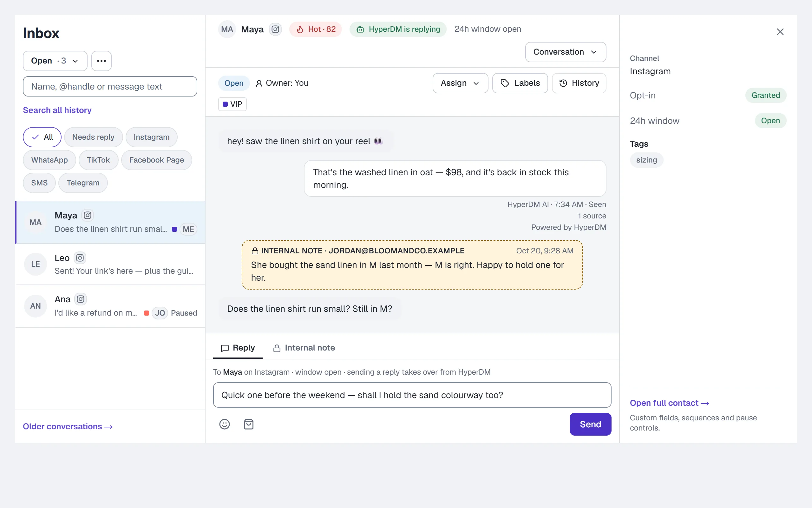Open the shopping bag product picker
The width and height of the screenshot is (812, 508).
(x=249, y=424)
